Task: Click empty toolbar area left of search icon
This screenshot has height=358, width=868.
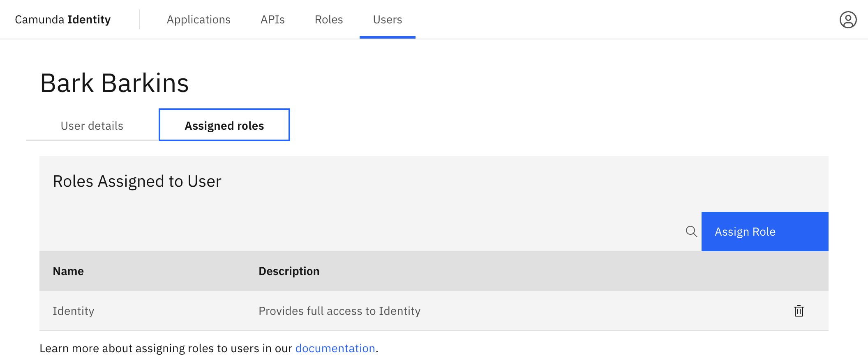Action: [x=370, y=232]
